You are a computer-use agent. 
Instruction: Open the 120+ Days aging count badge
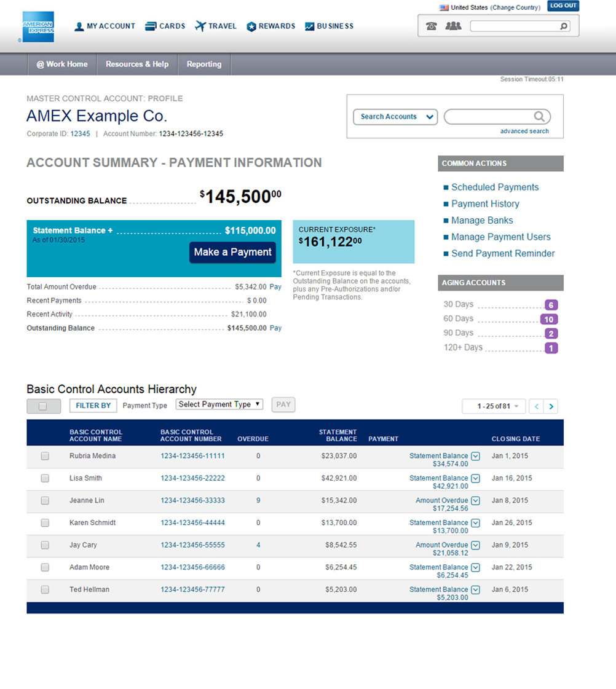click(551, 348)
